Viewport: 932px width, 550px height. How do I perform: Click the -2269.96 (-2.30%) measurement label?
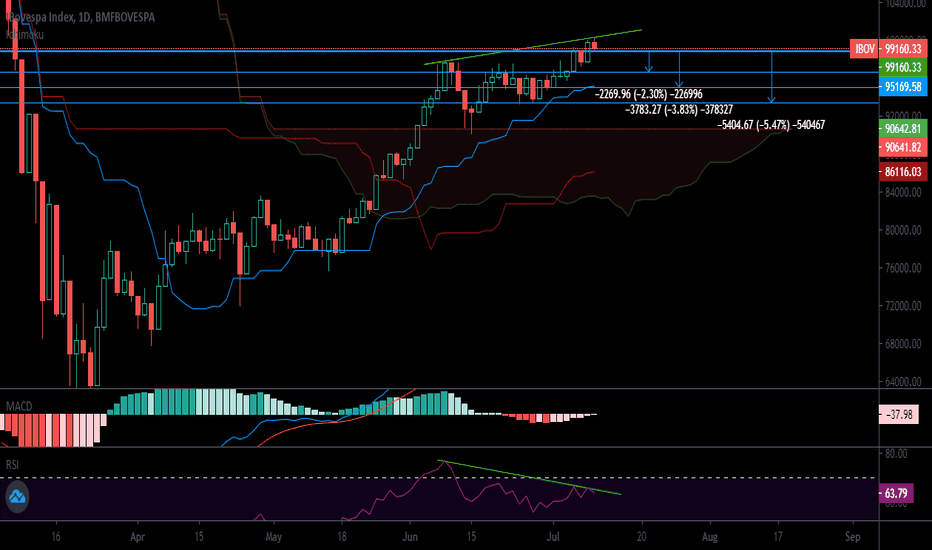click(x=648, y=94)
